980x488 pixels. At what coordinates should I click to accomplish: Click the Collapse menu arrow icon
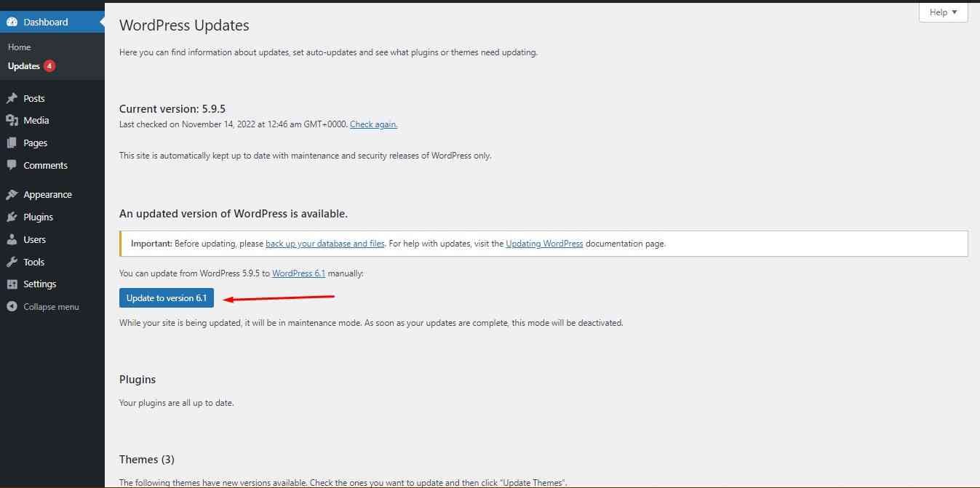click(x=12, y=306)
